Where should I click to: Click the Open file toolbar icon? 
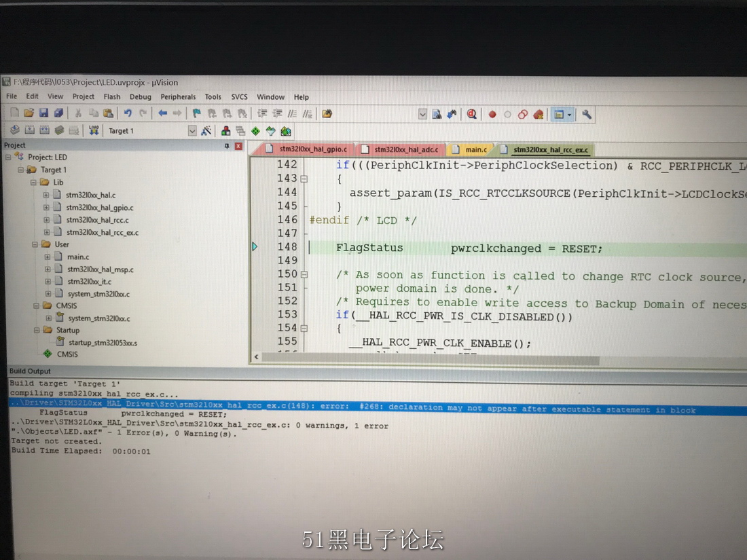29,113
